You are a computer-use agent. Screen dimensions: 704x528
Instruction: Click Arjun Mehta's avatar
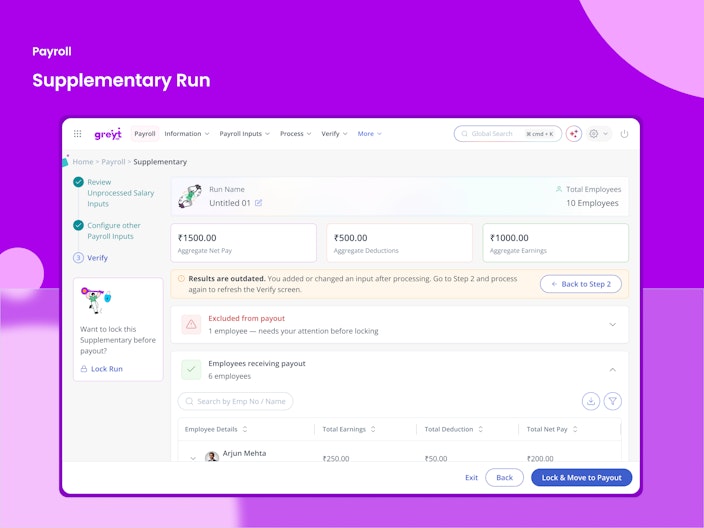click(x=212, y=457)
